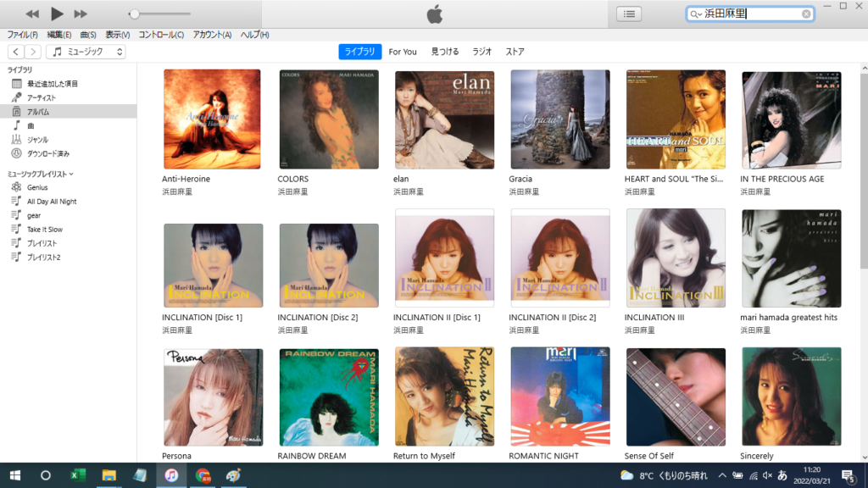Expand the search options magnifier dropdown
The height and width of the screenshot is (488, 868).
[695, 14]
